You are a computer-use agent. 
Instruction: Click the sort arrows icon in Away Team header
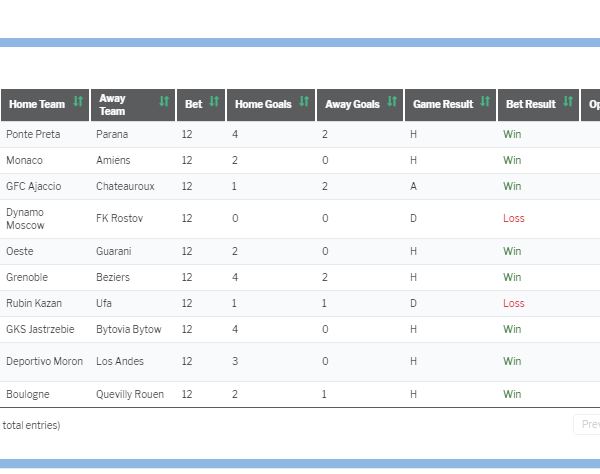click(164, 103)
